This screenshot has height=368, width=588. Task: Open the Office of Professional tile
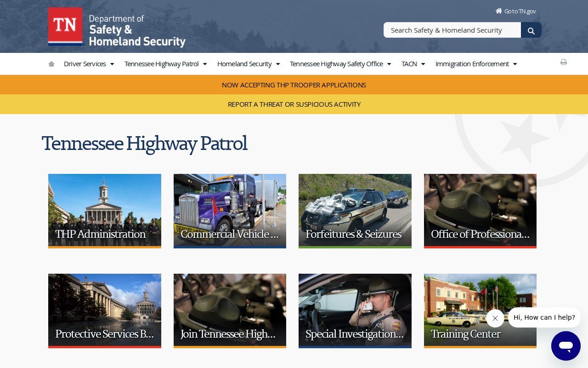tap(480, 211)
